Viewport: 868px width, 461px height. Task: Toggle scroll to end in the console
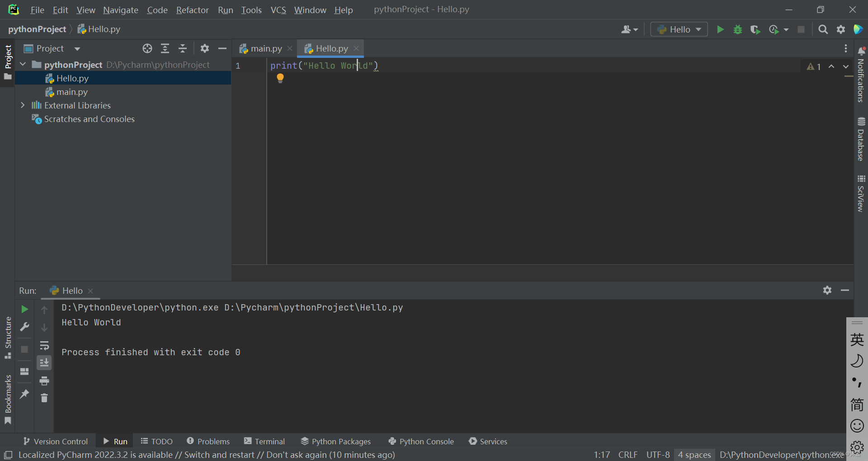[44, 362]
